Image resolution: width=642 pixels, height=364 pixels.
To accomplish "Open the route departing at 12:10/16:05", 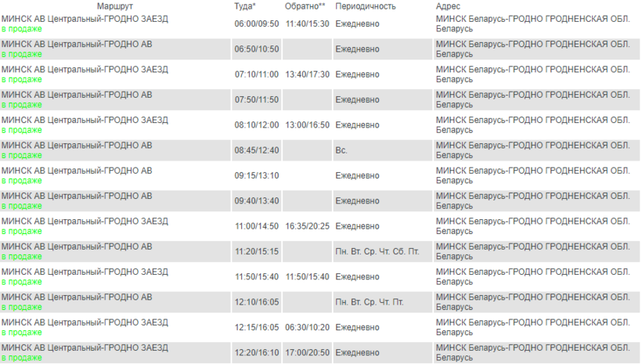I will [77, 297].
